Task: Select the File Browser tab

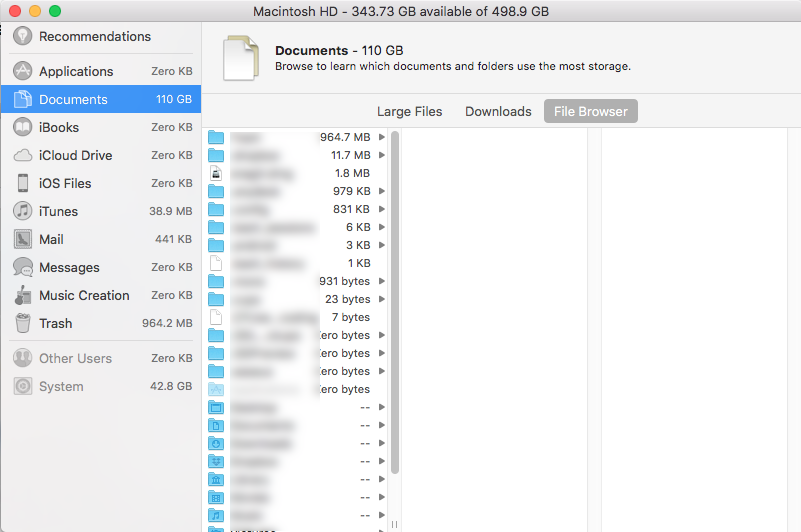Action: click(591, 111)
